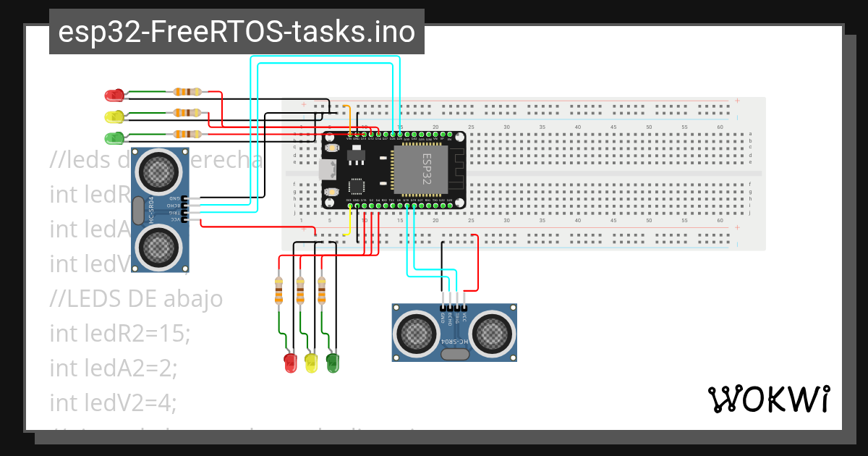This screenshot has width=868, height=456.
Task: Click the comment text //LEDS DE abajo
Action: click(x=136, y=298)
